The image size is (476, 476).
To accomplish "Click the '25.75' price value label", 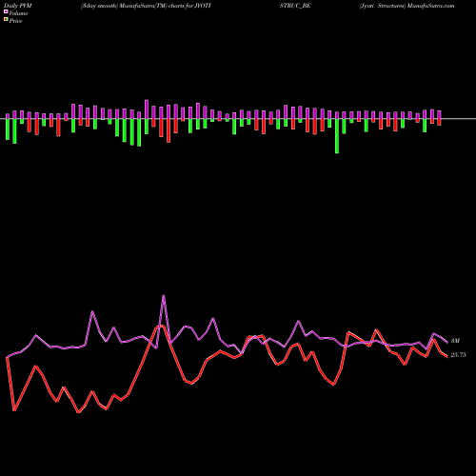I will tap(458, 355).
